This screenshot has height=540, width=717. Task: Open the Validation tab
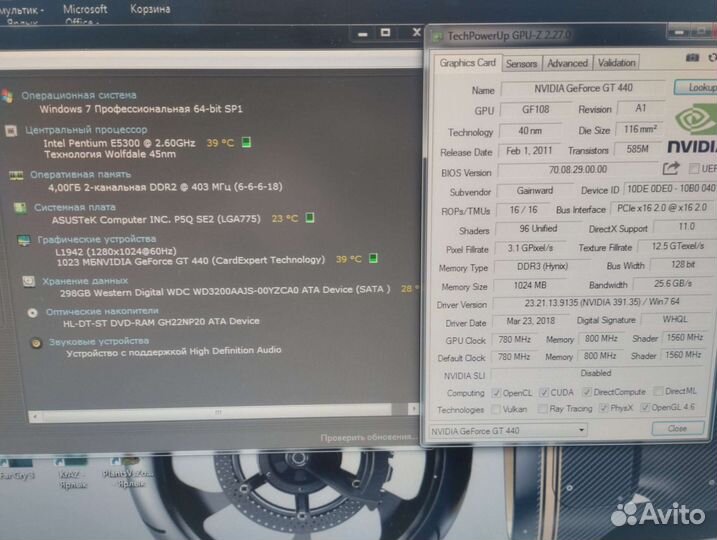click(616, 63)
